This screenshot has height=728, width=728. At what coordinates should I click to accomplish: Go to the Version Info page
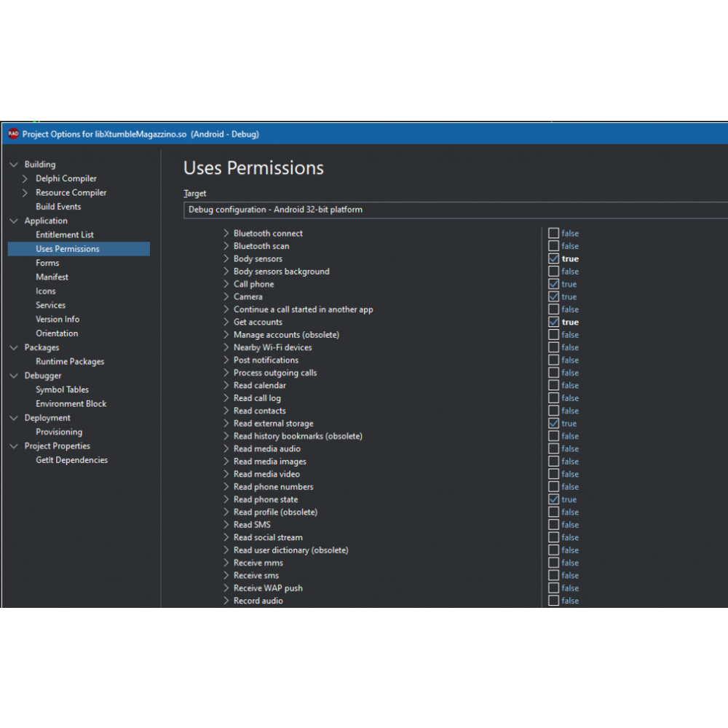point(58,320)
